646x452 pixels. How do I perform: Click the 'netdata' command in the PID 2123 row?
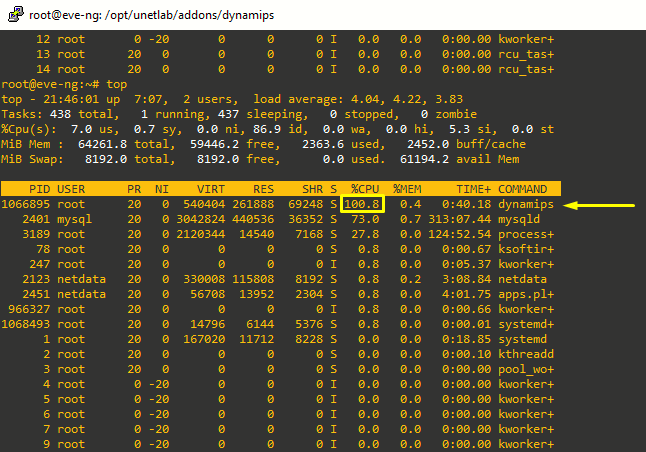point(522,279)
